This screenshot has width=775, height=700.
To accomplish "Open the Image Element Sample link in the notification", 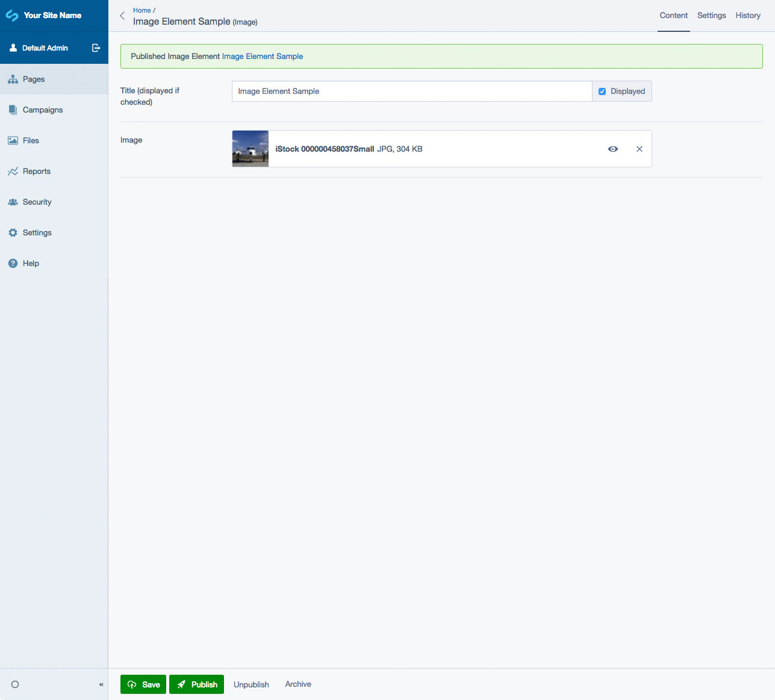I will 263,57.
